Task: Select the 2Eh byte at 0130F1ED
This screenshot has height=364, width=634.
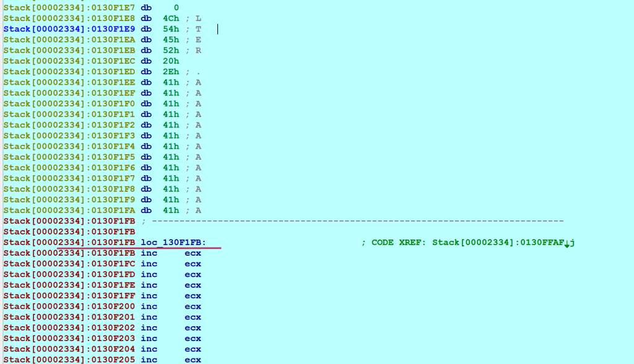Action: [x=171, y=72]
